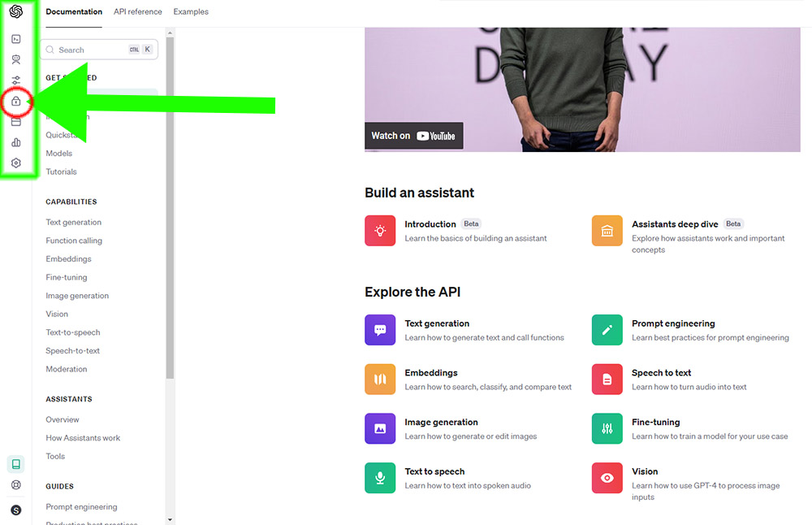
Task: Open the API keys lock icon
Action: point(16,101)
